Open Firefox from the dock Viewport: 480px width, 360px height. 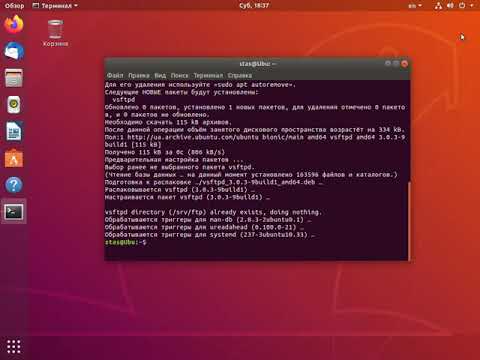pyautogui.click(x=14, y=25)
